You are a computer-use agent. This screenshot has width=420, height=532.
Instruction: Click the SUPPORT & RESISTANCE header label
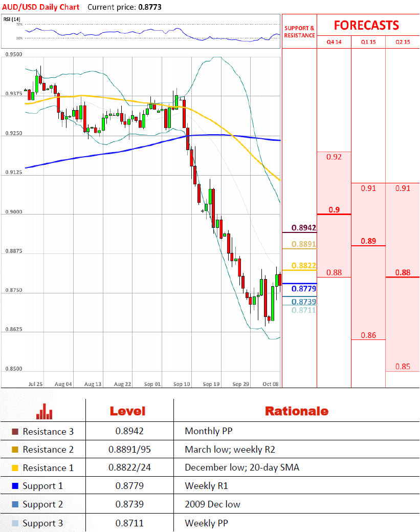pos(299,32)
